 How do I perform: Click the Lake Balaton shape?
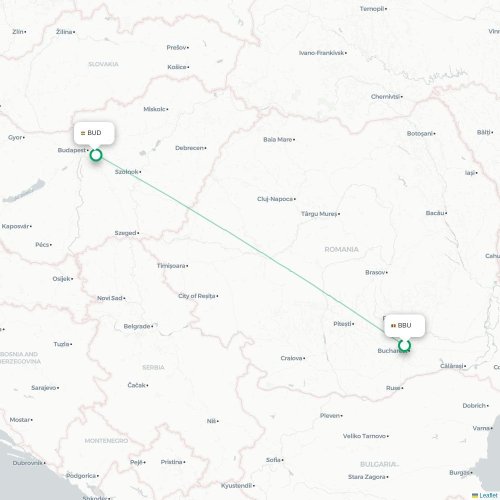coord(24,191)
